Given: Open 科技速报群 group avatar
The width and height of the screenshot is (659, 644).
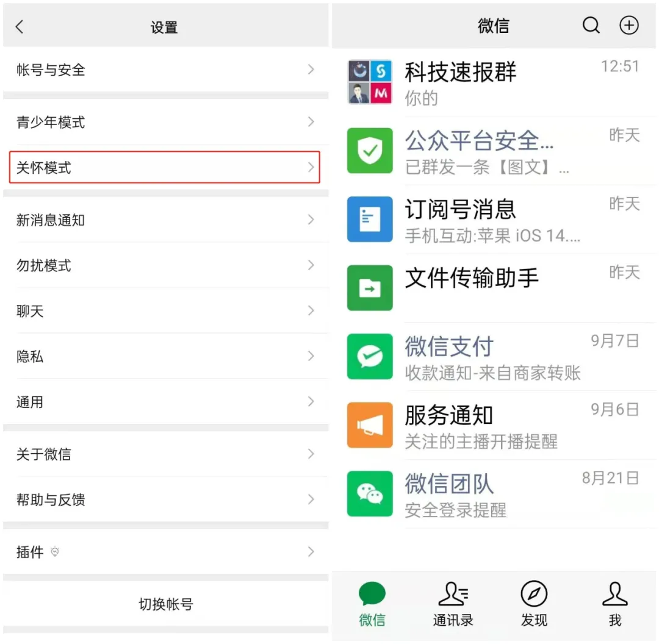Looking at the screenshot, I should pyautogui.click(x=370, y=82).
